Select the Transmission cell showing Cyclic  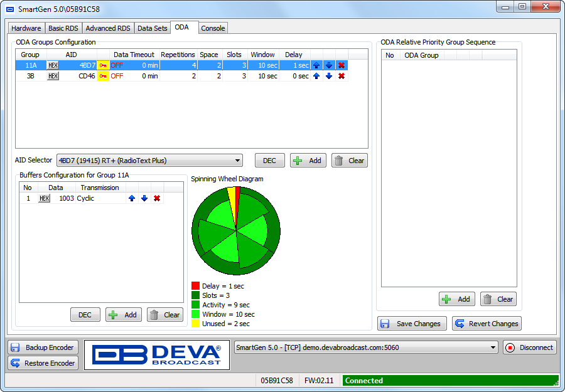(x=99, y=198)
